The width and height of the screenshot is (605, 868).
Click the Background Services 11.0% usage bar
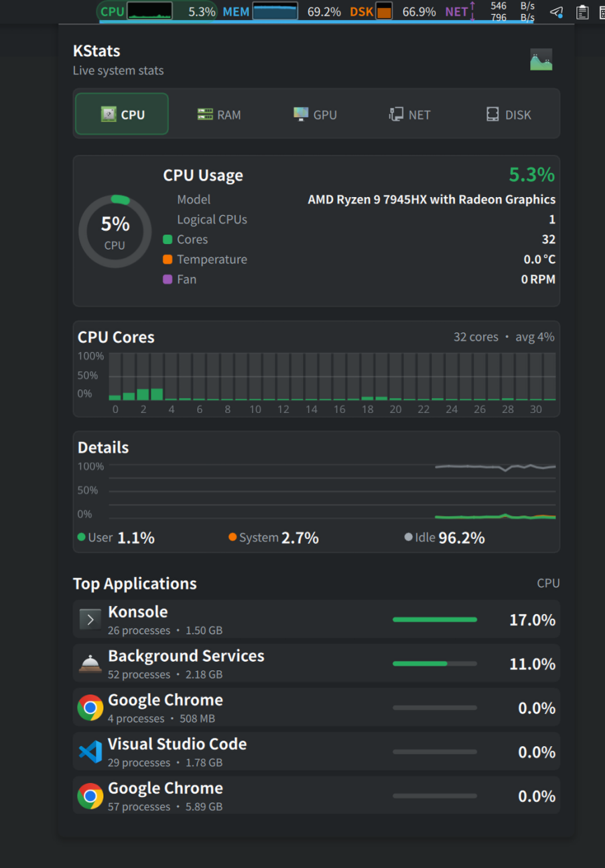click(435, 664)
